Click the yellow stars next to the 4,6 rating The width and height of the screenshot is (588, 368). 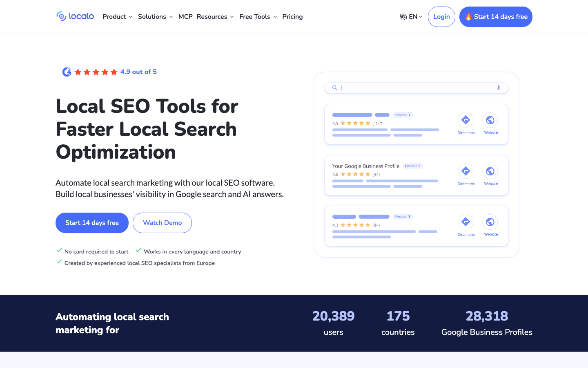pyautogui.click(x=355, y=174)
